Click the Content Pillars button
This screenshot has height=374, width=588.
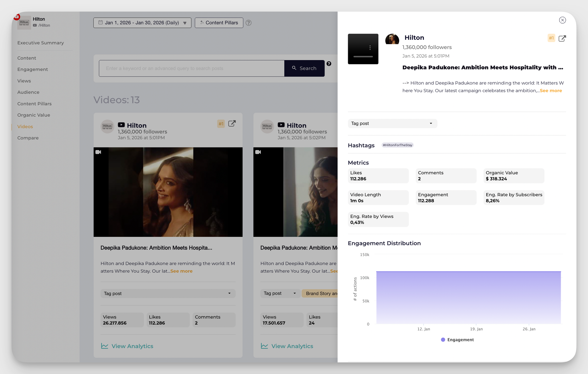(219, 23)
